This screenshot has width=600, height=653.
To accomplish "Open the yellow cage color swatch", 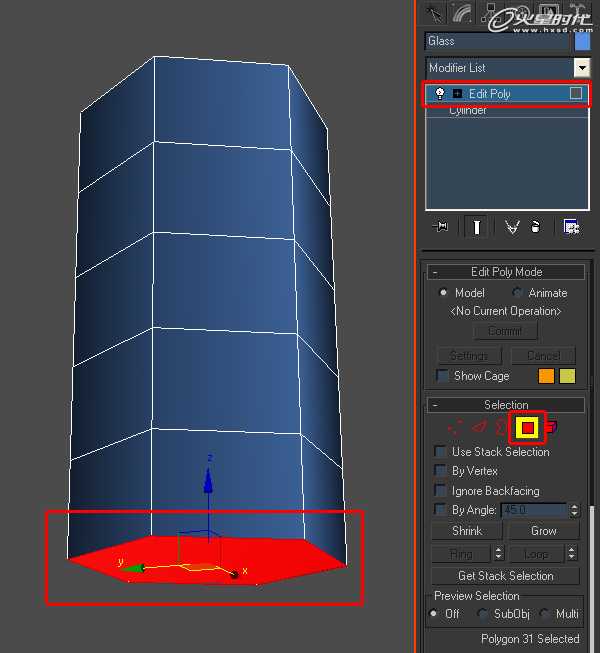I will point(567,376).
